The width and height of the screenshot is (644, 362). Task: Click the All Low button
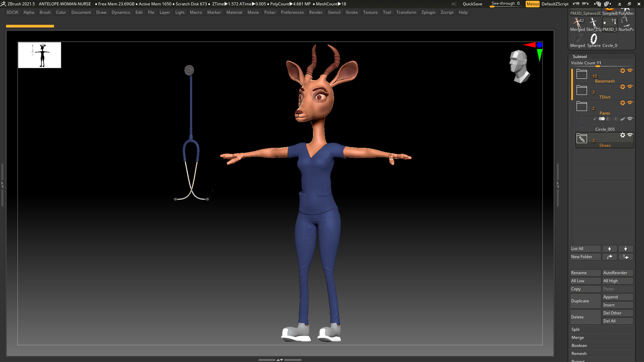pyautogui.click(x=585, y=281)
